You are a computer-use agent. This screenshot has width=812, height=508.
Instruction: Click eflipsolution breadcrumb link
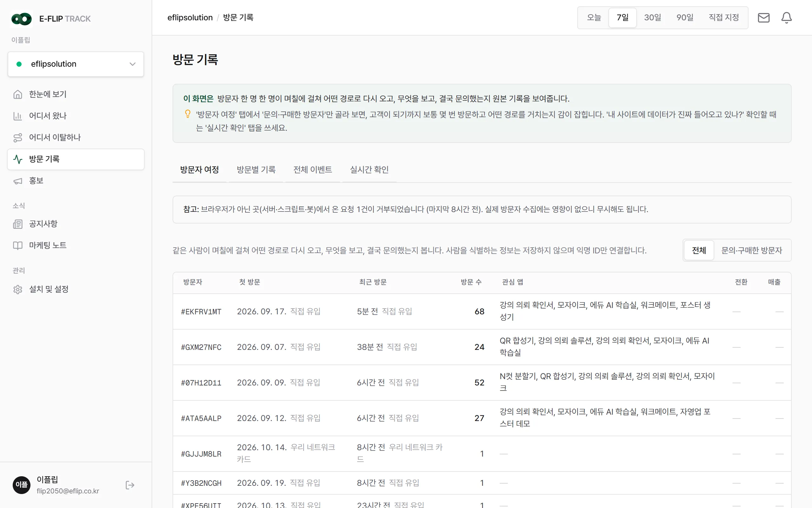[x=190, y=17]
